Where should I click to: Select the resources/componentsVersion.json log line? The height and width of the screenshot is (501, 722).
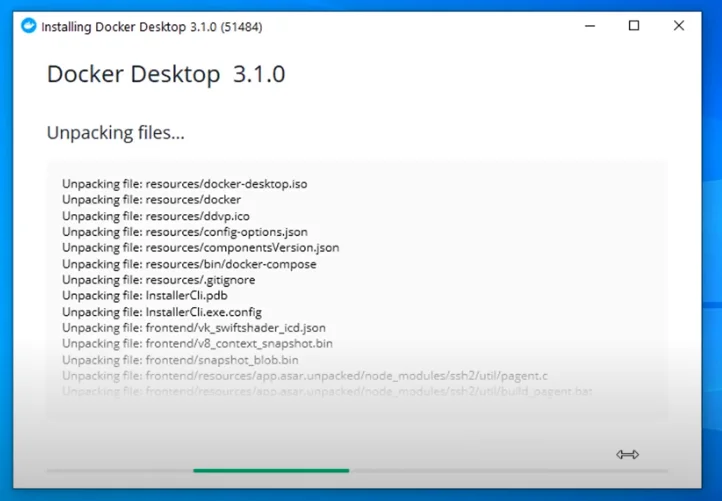tap(201, 247)
